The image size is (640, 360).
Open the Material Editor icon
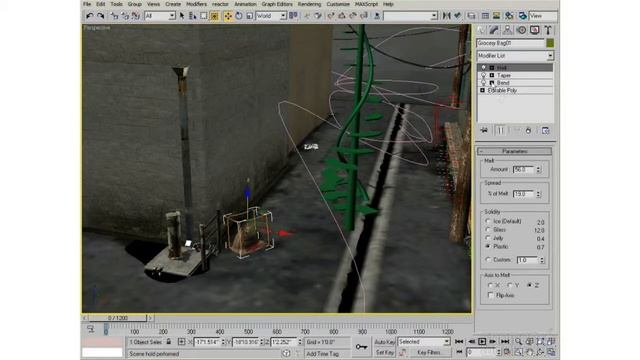[x=509, y=16]
